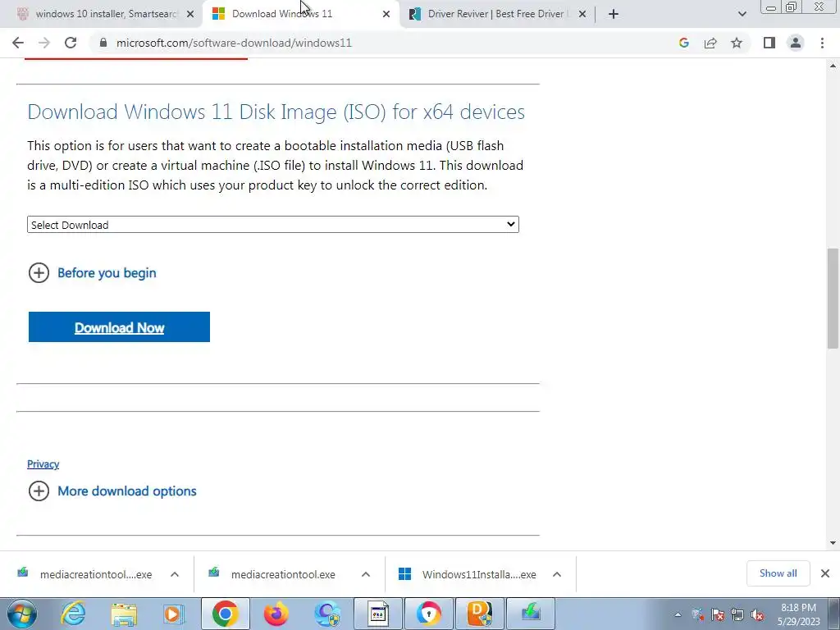Click the muted volume tray icon
The width and height of the screenshot is (840, 630).
pos(757,615)
